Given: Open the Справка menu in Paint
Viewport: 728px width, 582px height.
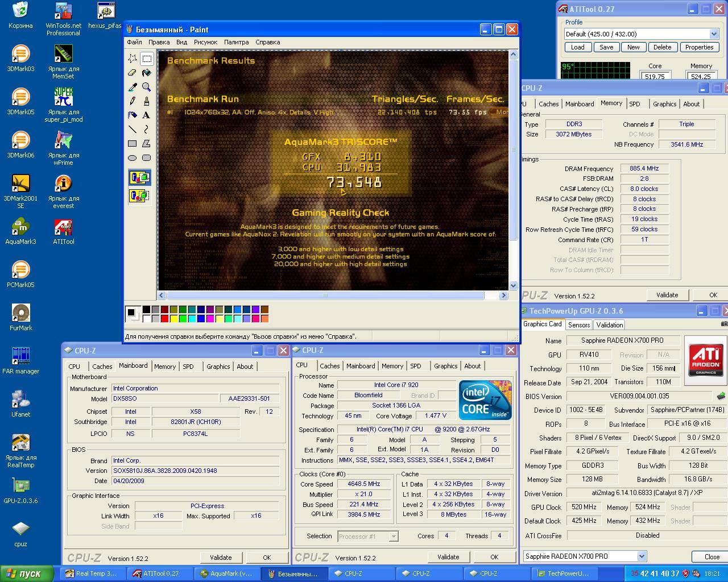Looking at the screenshot, I should (x=267, y=42).
